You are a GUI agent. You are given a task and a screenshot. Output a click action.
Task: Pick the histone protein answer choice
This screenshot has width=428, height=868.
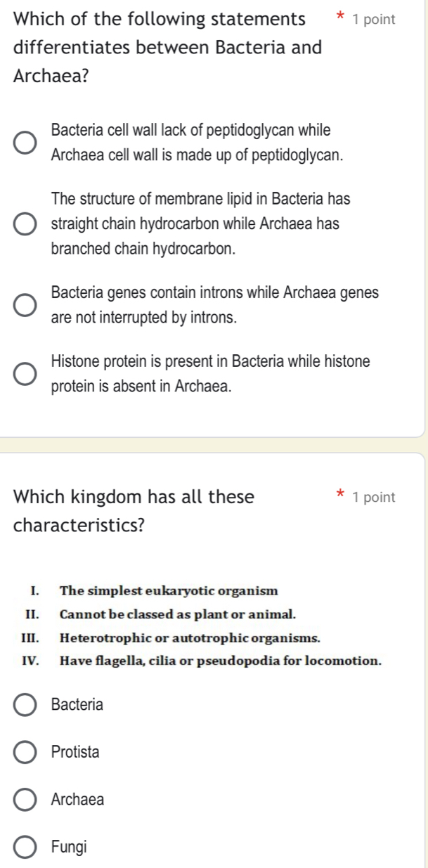click(x=23, y=374)
